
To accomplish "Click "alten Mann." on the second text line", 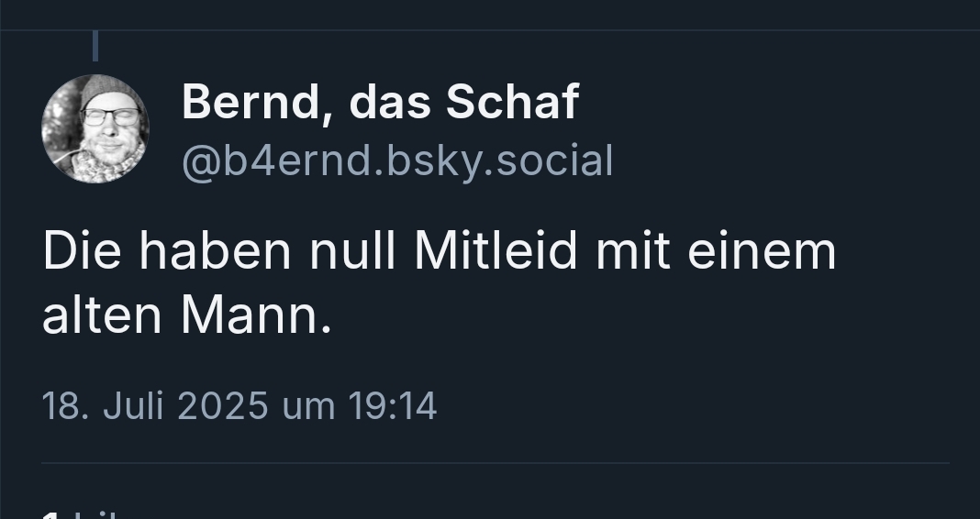I will click(186, 315).
